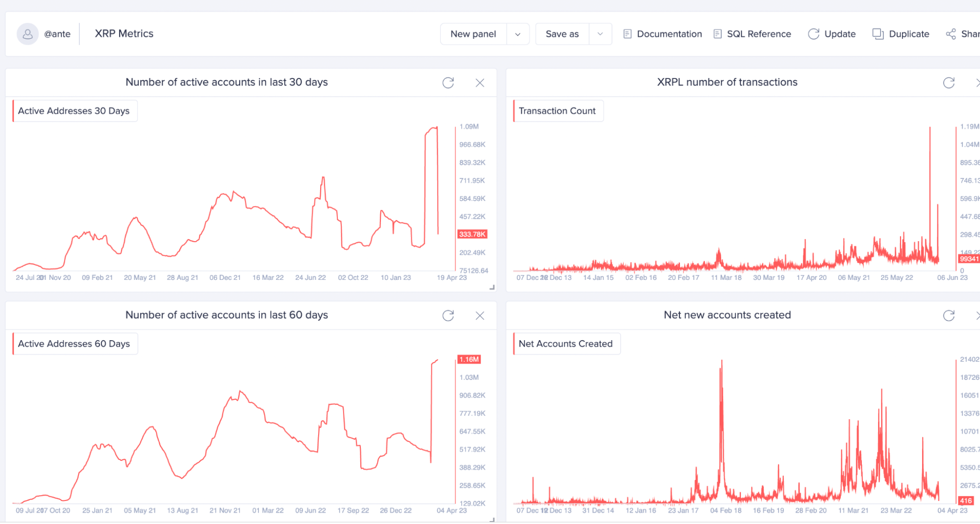980x524 pixels.
Task: Toggle the Active Addresses 60 Days legend entry
Action: pyautogui.click(x=74, y=344)
